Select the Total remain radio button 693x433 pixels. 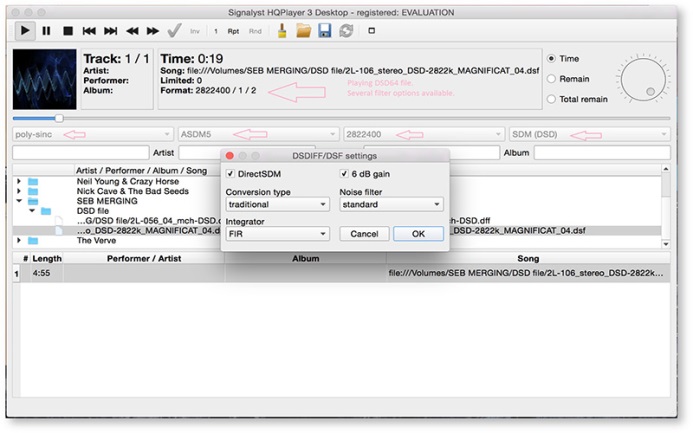pos(551,99)
